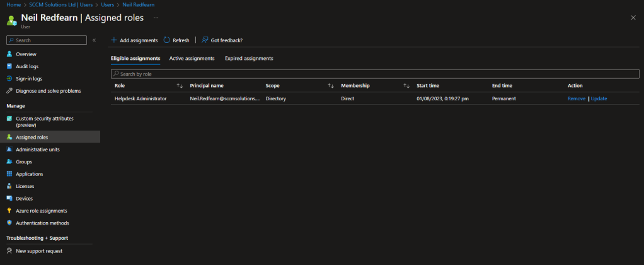
Task: Update the Helpdesk Administrator assignment
Action: tap(599, 99)
